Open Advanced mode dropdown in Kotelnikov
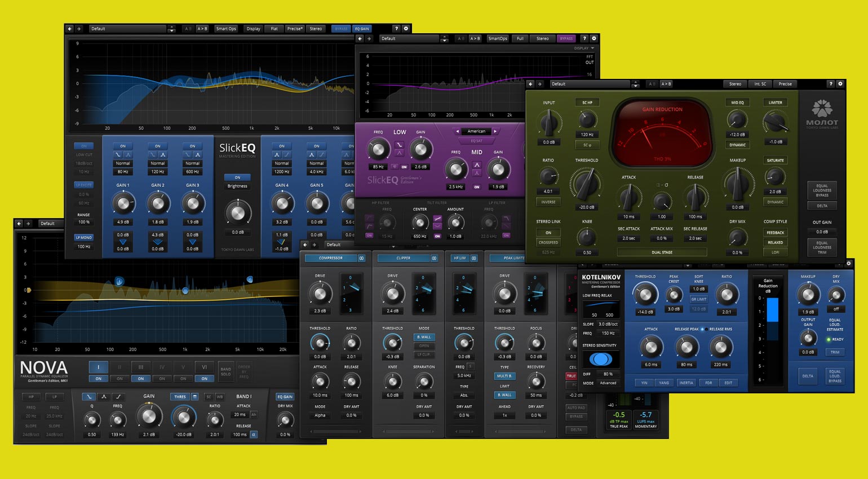The height and width of the screenshot is (479, 868). pos(608,383)
